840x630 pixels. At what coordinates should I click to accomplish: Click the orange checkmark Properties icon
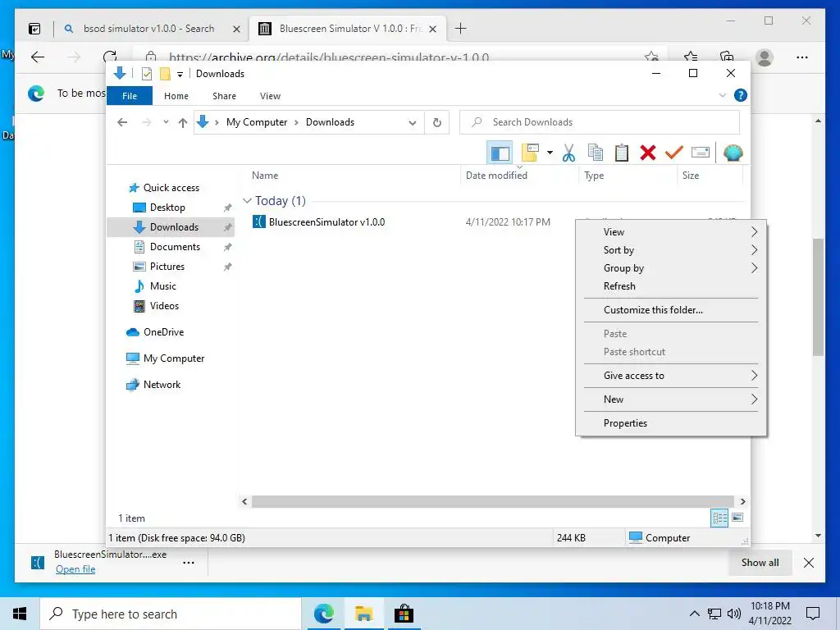tap(674, 153)
